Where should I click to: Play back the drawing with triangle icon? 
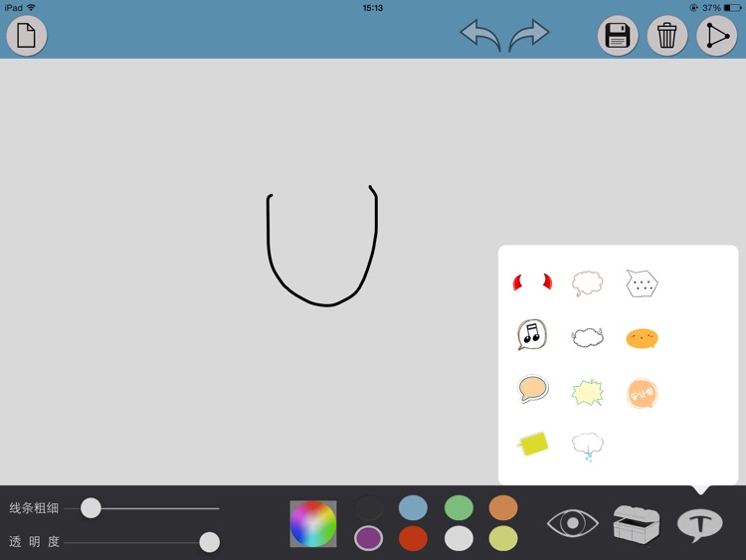[x=716, y=36]
